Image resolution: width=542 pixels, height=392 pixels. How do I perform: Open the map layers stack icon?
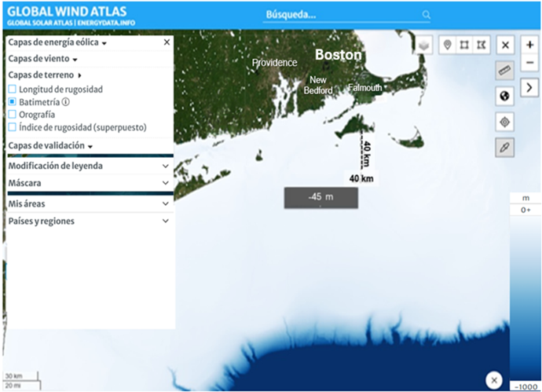click(x=424, y=46)
